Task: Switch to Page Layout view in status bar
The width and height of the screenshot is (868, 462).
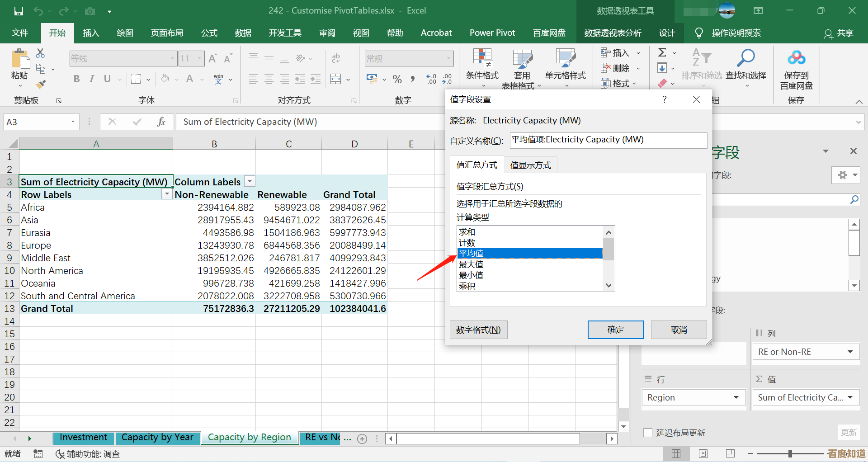Action: point(703,453)
